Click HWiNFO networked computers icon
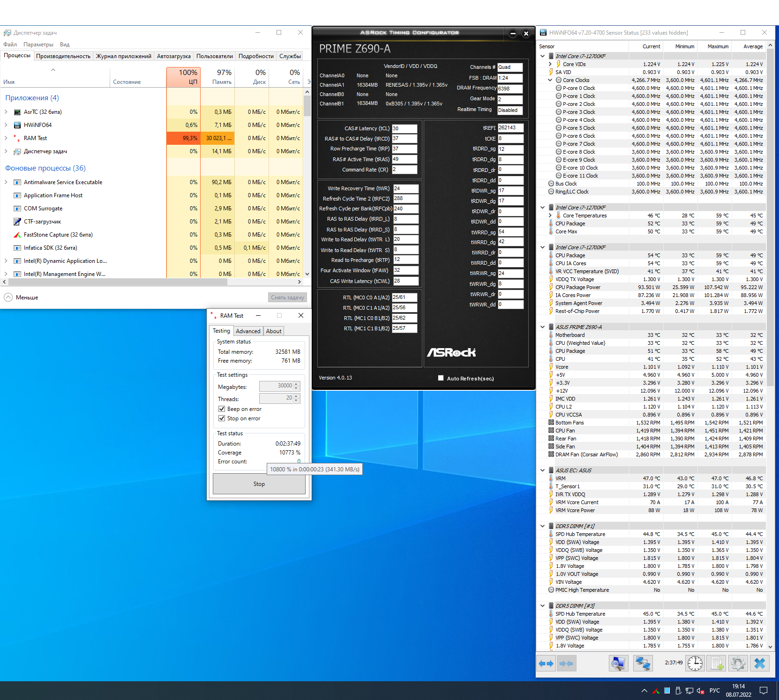779x700 pixels. [643, 663]
